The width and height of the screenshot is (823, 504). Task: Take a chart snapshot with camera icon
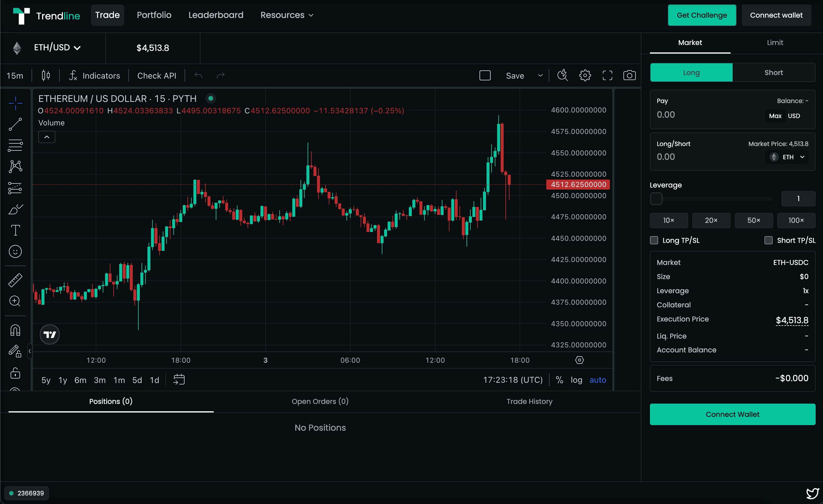630,75
